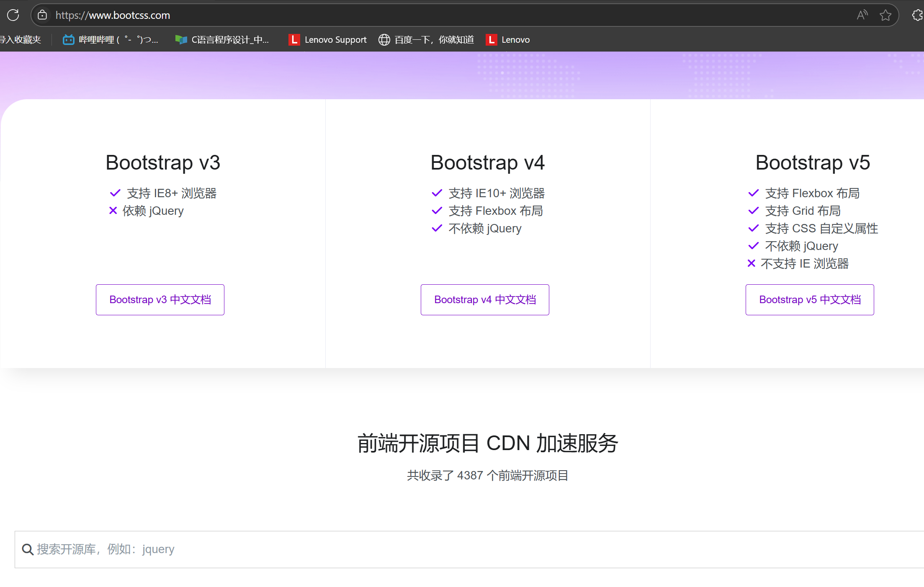Image resolution: width=924 pixels, height=587 pixels.
Task: Open Bootstrap v5 中文文档 button
Action: 810,300
